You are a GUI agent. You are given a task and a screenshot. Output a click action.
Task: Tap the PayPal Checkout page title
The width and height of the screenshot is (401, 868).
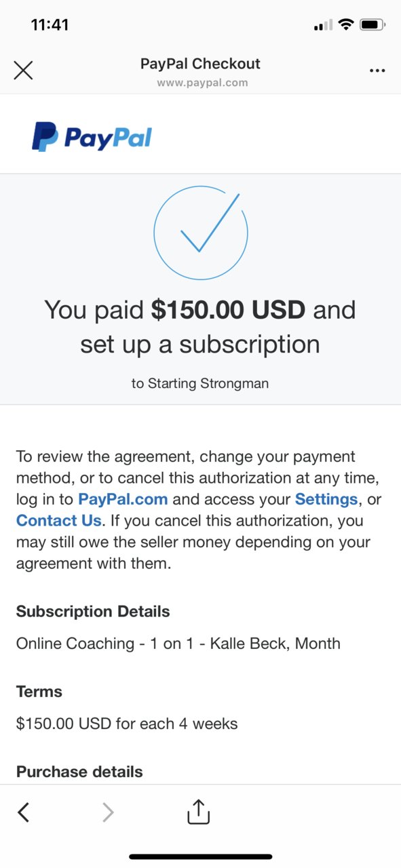coord(200,64)
